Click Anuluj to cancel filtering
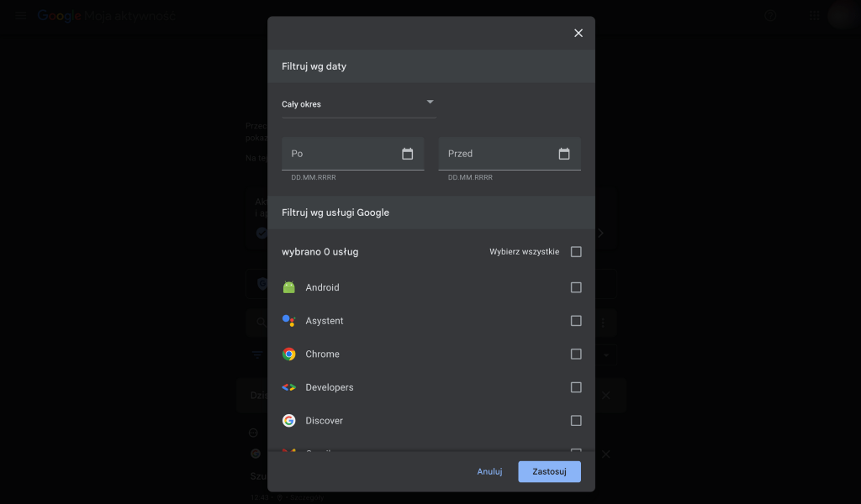This screenshot has height=504, width=861. pyautogui.click(x=489, y=471)
